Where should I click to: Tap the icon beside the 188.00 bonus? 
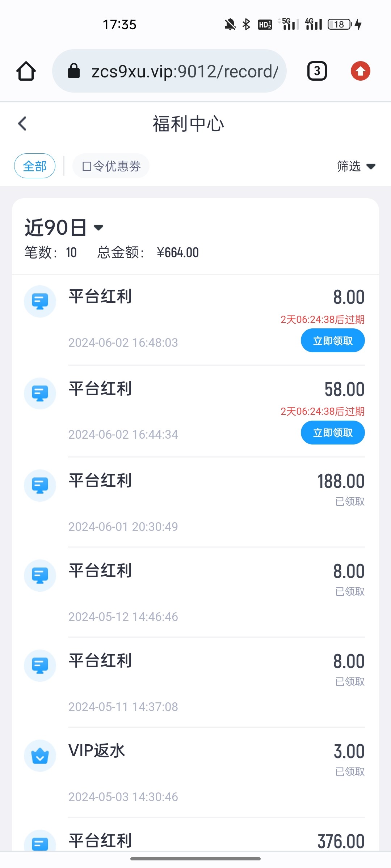(40, 485)
